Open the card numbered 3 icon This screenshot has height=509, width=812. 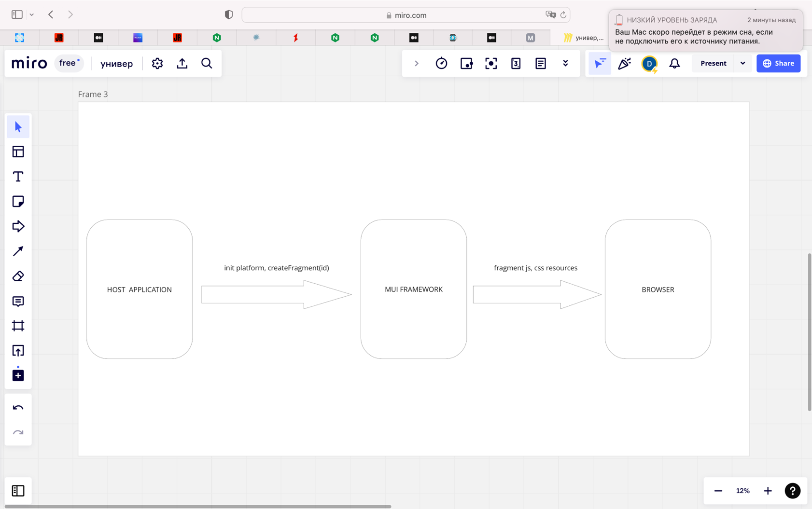tap(516, 63)
